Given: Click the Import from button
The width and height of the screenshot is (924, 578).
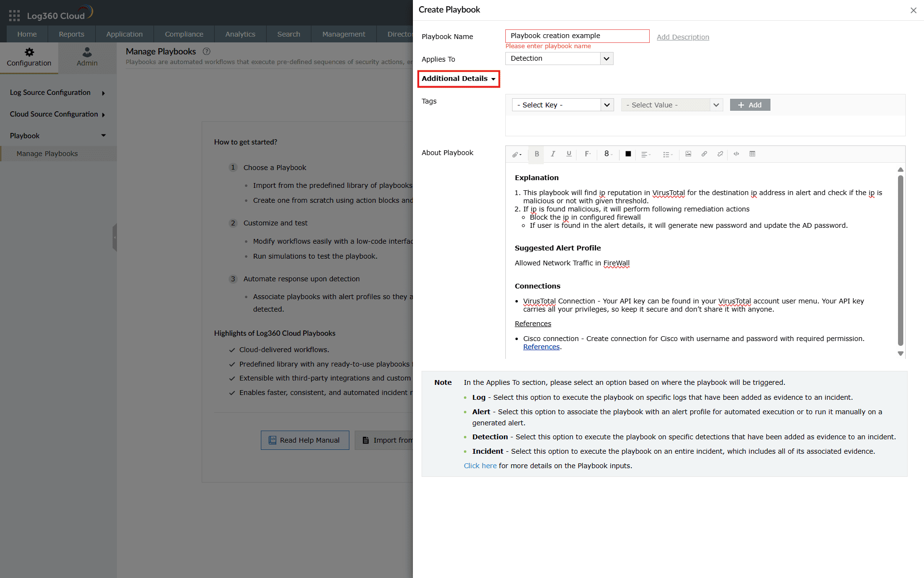Looking at the screenshot, I should 384,440.
